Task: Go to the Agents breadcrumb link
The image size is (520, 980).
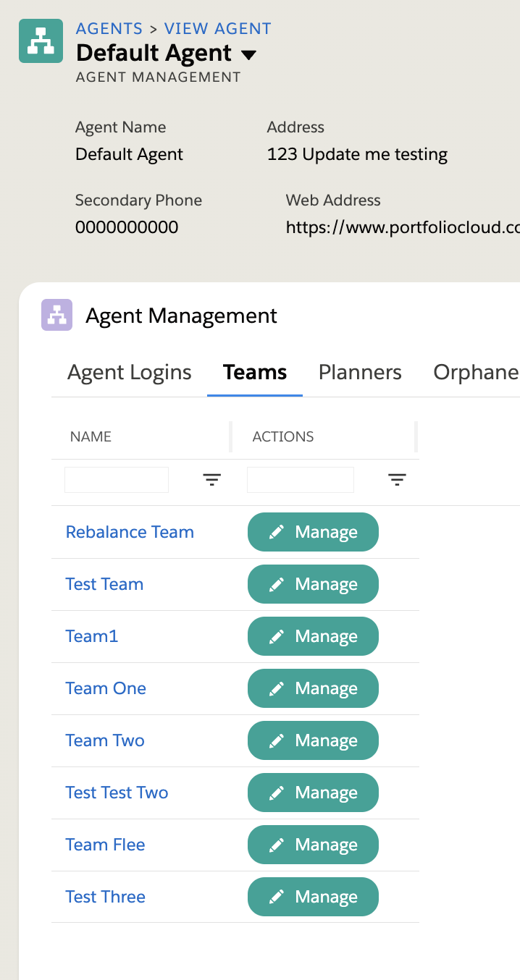Action: point(109,29)
